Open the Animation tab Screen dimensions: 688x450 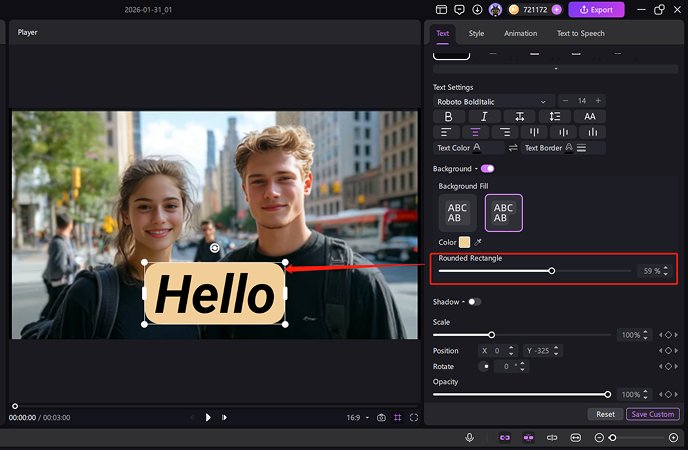(520, 33)
